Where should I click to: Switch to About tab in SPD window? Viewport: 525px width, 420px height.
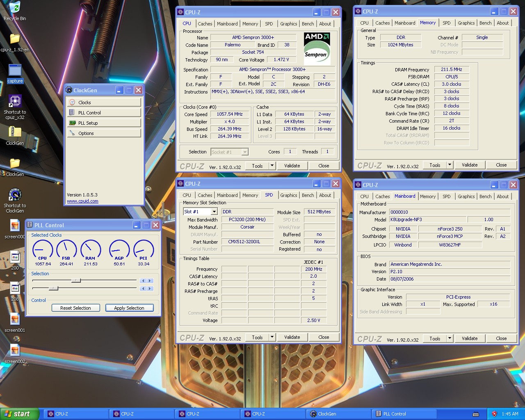(325, 195)
